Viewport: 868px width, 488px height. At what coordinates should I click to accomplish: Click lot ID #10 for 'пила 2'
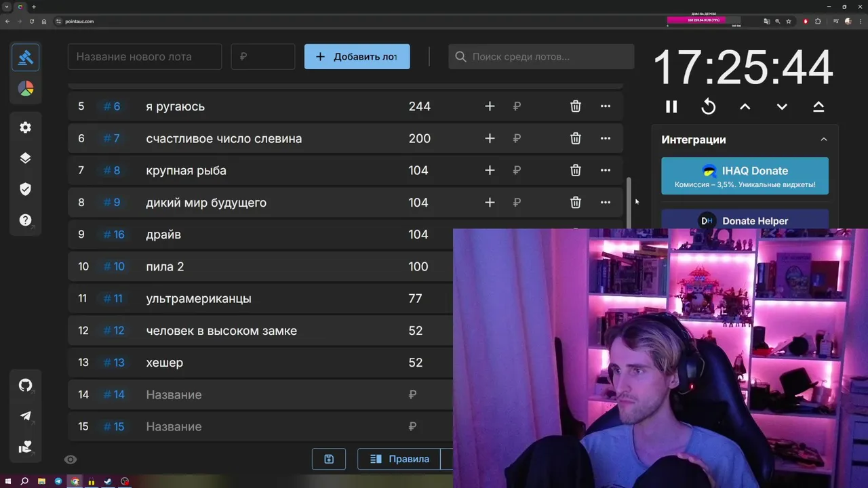point(114,266)
